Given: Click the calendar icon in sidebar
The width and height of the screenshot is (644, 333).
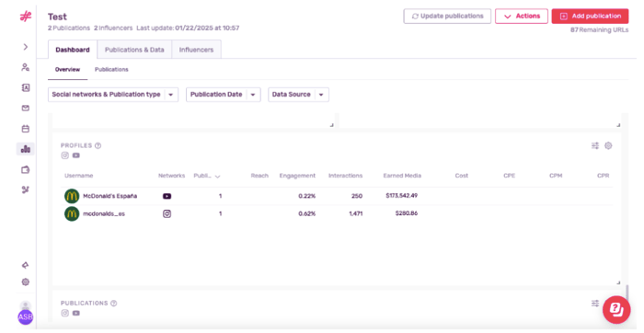Looking at the screenshot, I should tap(26, 129).
